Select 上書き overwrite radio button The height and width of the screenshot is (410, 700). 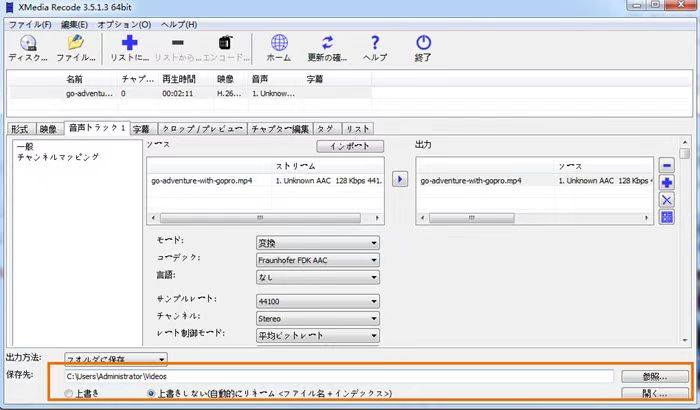point(69,393)
